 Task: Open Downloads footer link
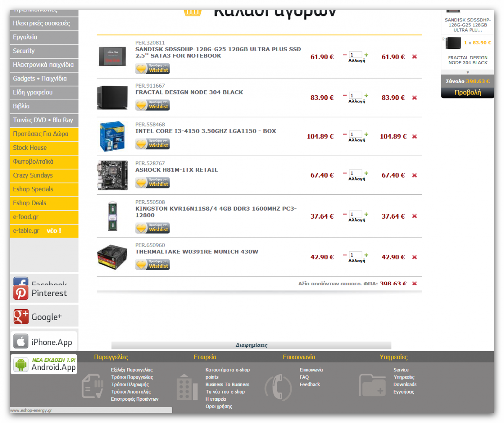pyautogui.click(x=405, y=384)
